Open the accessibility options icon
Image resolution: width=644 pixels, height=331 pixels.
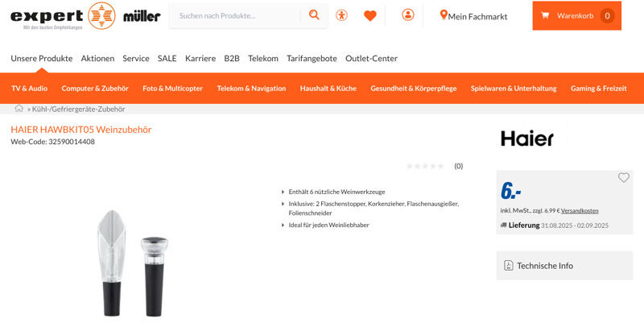click(341, 15)
